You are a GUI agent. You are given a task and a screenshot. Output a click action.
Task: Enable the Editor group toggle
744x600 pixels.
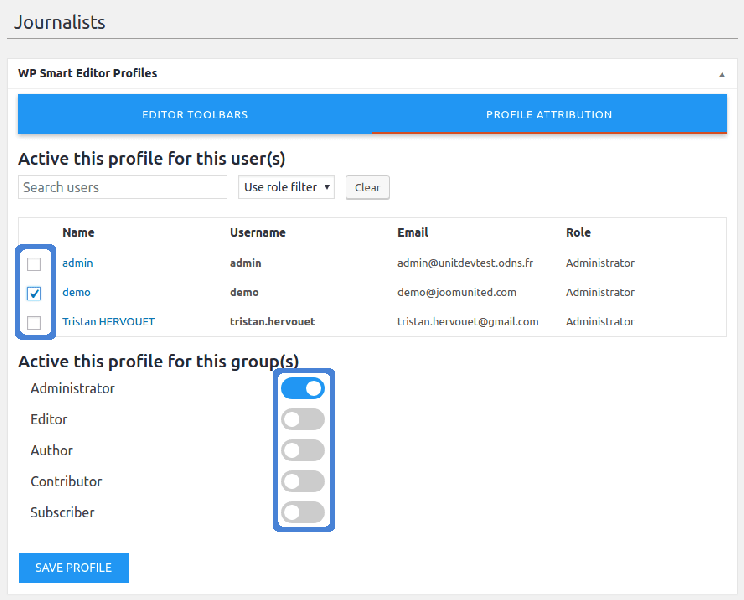pos(303,419)
